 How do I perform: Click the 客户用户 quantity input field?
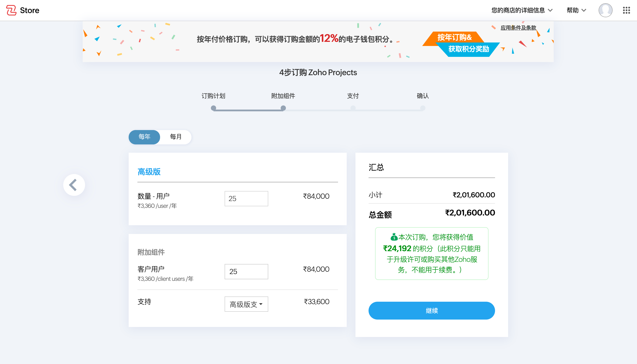pyautogui.click(x=246, y=271)
